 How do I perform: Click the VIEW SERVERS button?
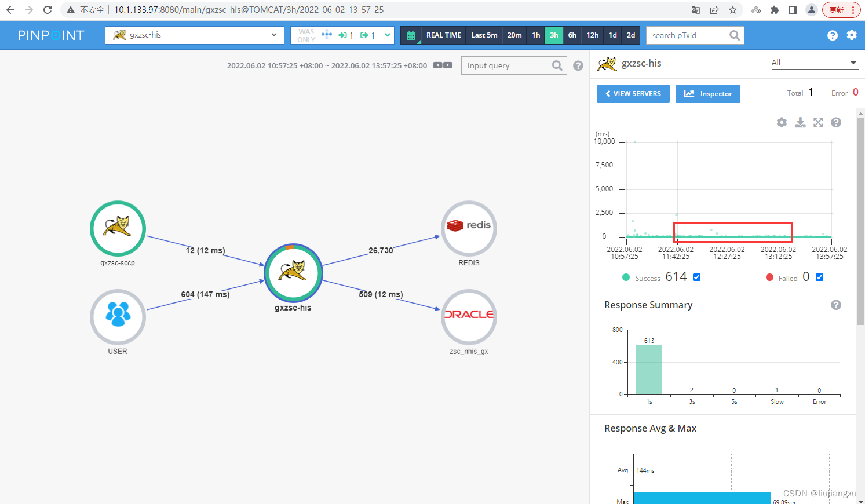(633, 94)
